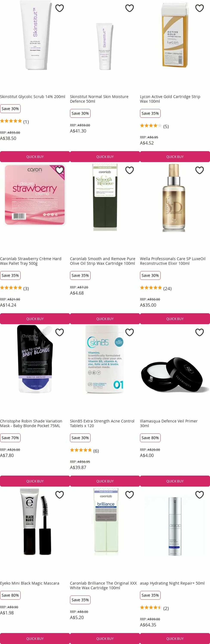This screenshot has height=644, width=210.
Task: Toggle wishlist heart for SkinB5 tablets
Action: (x=129, y=332)
